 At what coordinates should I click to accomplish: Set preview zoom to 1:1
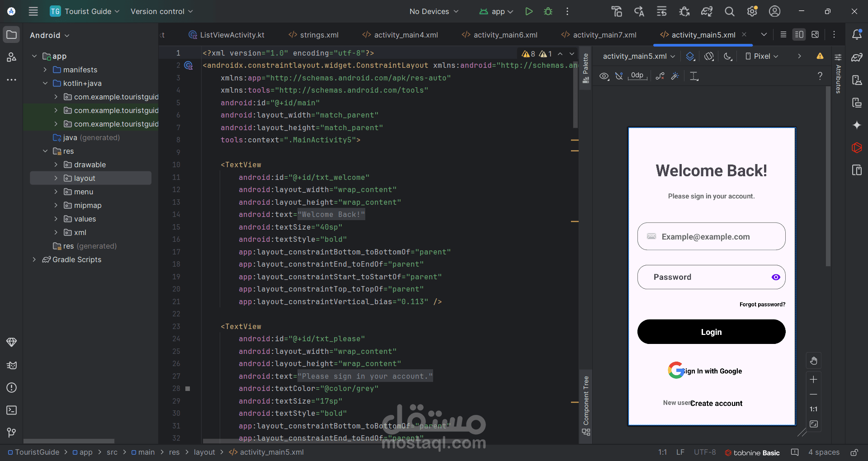tap(814, 409)
